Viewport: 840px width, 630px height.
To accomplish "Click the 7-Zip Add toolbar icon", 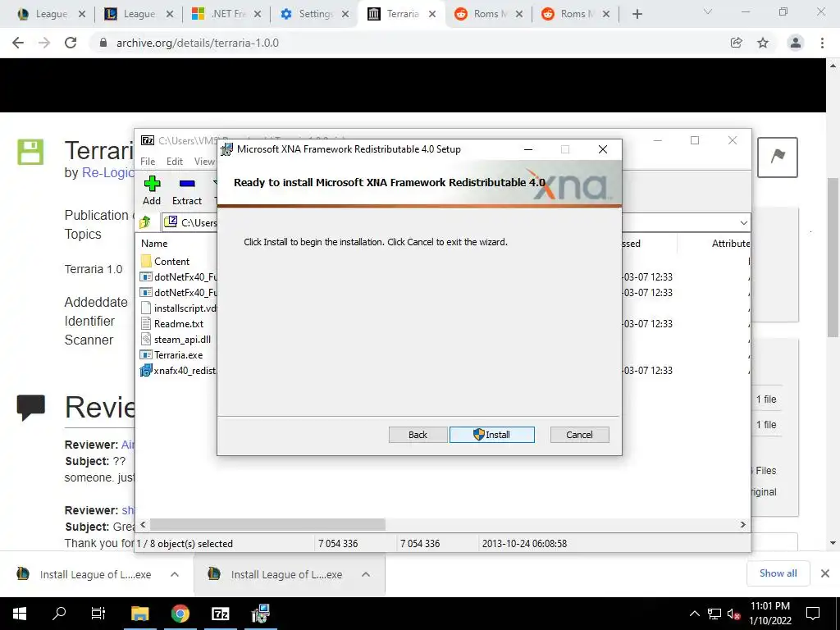I will 152,190.
